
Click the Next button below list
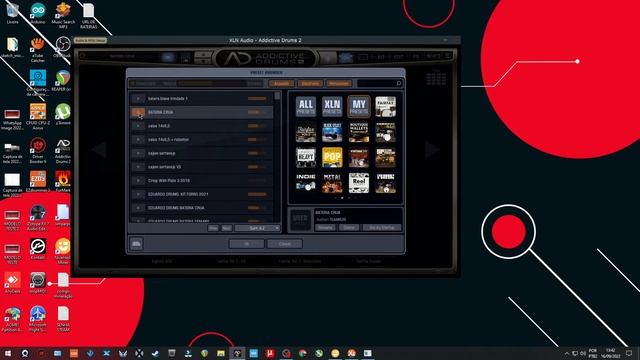pos(227,228)
